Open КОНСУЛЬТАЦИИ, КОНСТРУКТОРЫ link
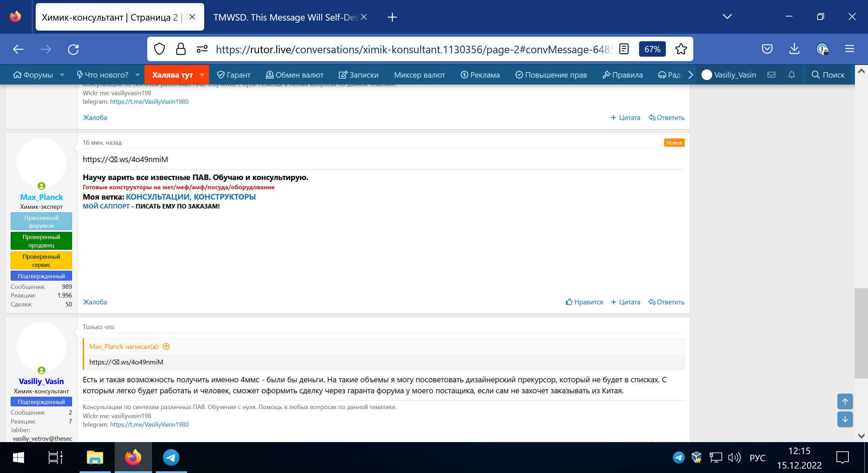 [x=191, y=197]
